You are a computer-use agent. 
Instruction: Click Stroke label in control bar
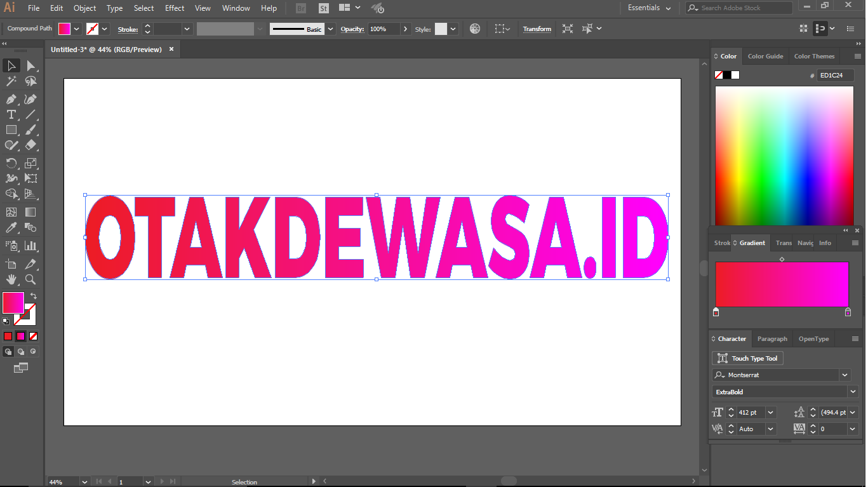pos(128,29)
